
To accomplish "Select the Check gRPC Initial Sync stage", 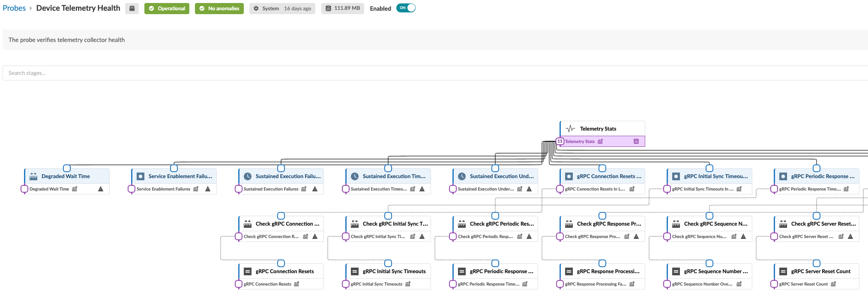I will pyautogui.click(x=395, y=224).
